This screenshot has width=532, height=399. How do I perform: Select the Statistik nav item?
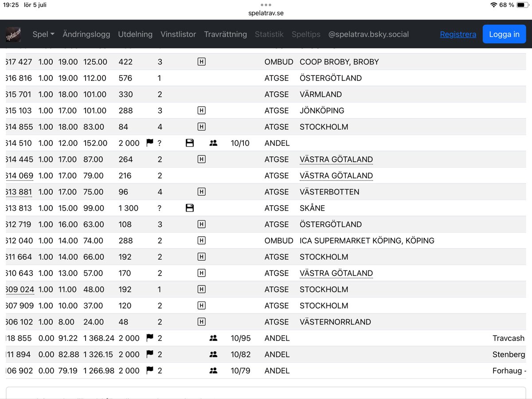point(269,34)
